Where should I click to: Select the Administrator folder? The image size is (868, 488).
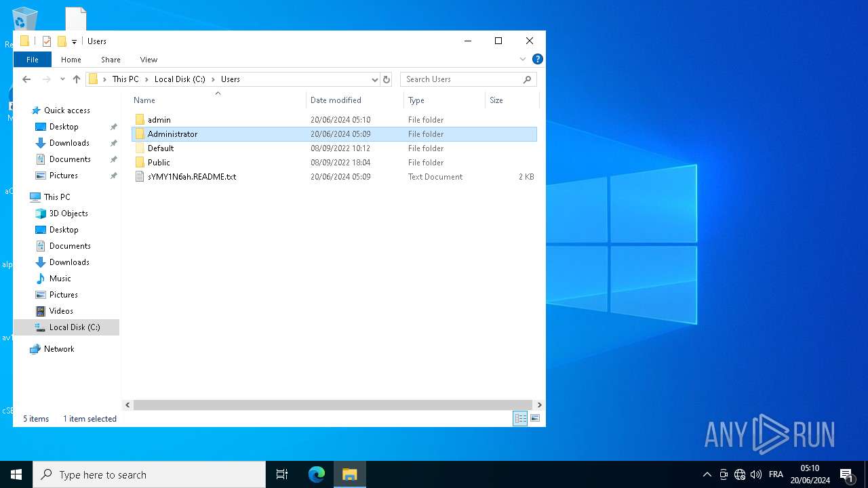pos(334,134)
